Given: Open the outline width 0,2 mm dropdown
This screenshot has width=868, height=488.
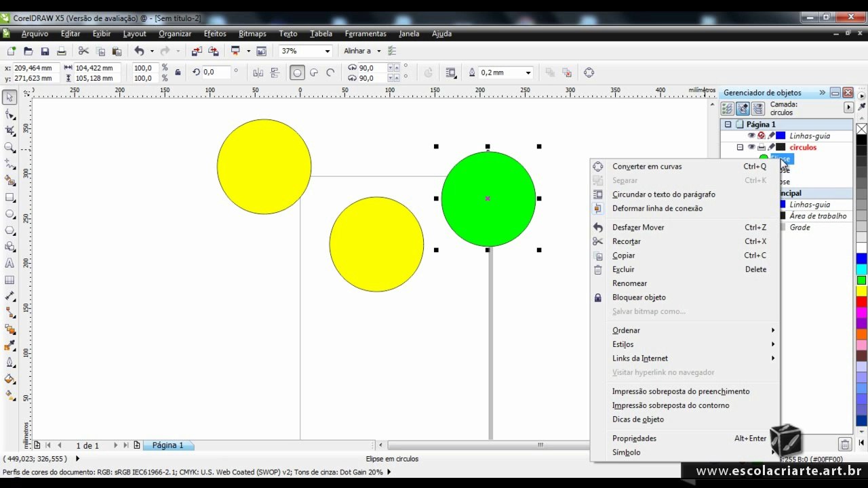Looking at the screenshot, I should pyautogui.click(x=528, y=73).
